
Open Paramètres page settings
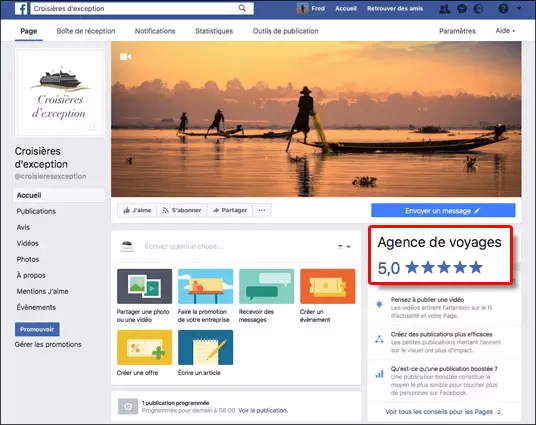point(457,31)
